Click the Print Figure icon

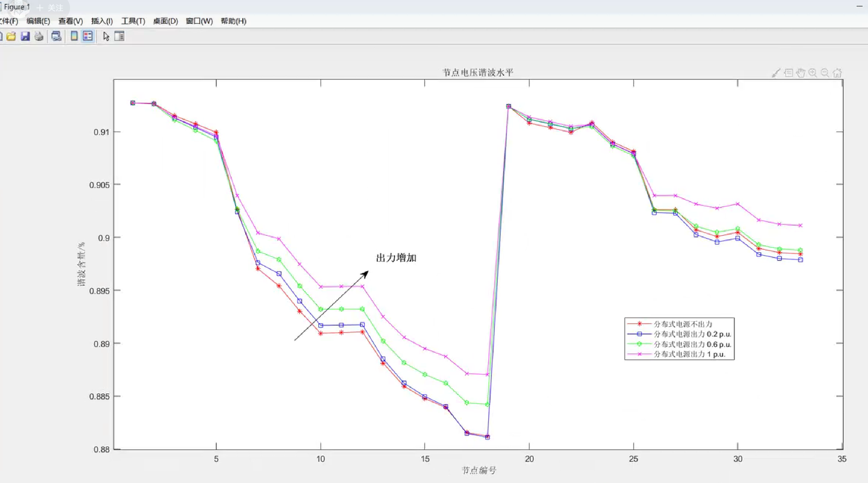[x=39, y=36]
